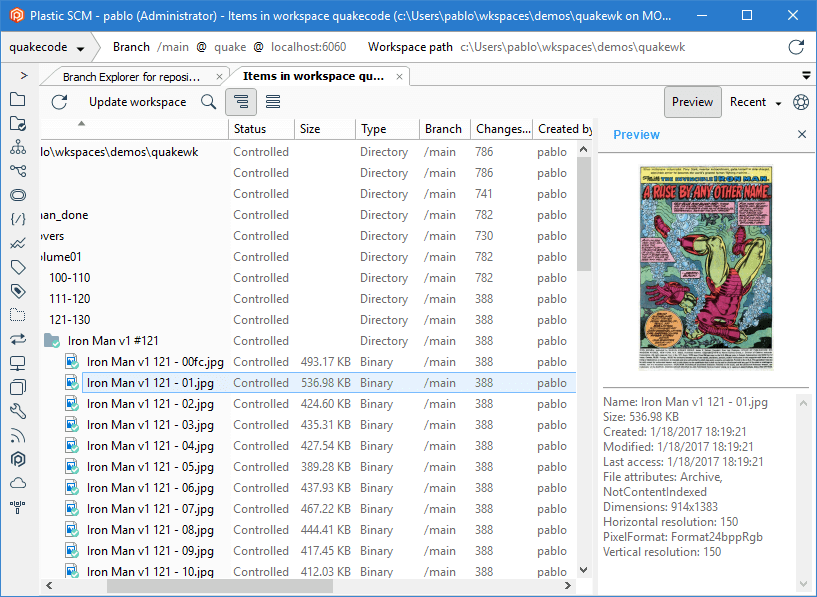
Task: Expand the sidebar with the arrow toggle
Action: 22,74
